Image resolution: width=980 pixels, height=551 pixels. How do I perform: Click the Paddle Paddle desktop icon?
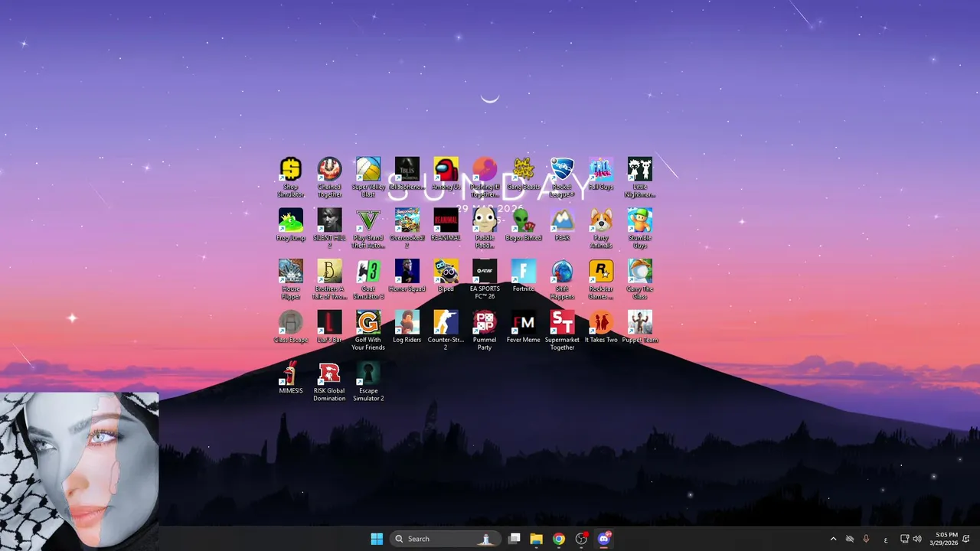pos(485,229)
